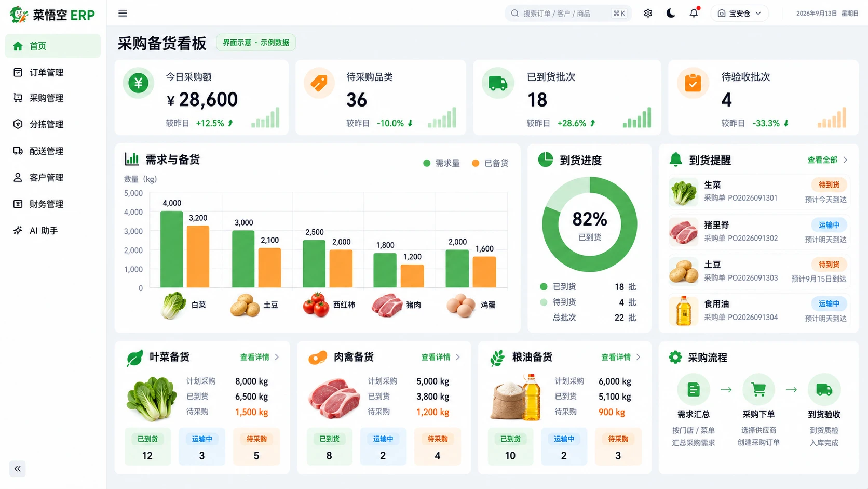
Task: Click the tag icon for 待采购品类
Action: click(319, 83)
